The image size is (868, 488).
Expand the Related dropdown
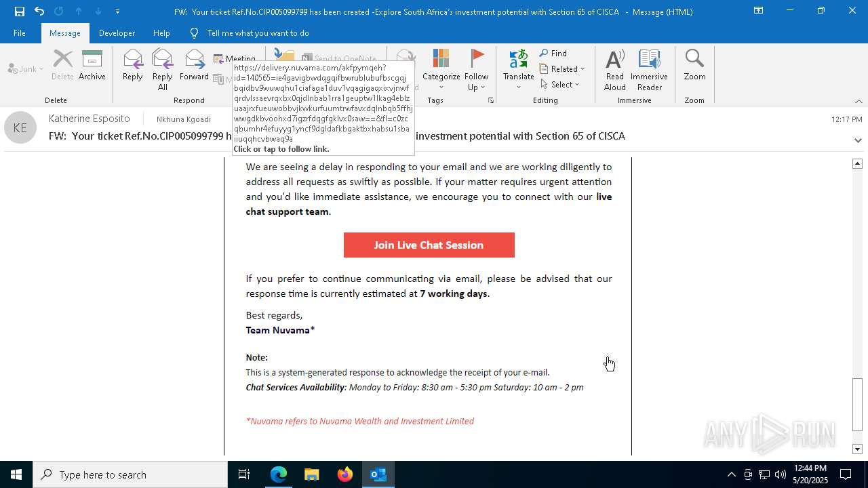tap(562, 68)
